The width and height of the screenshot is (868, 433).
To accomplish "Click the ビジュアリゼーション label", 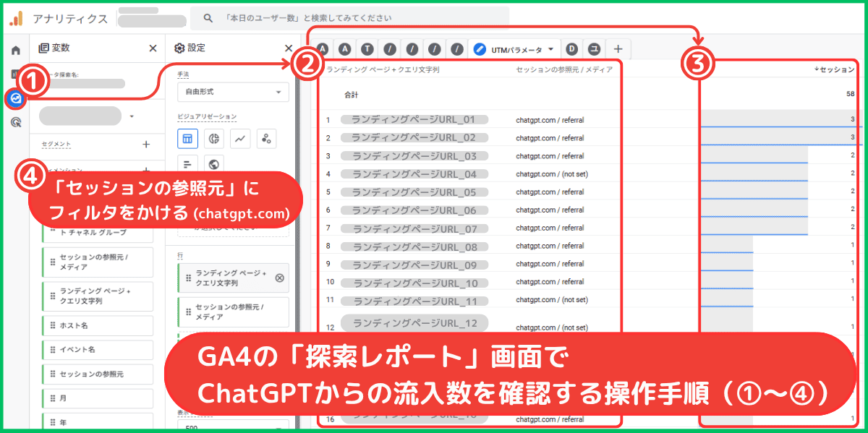I will [207, 116].
